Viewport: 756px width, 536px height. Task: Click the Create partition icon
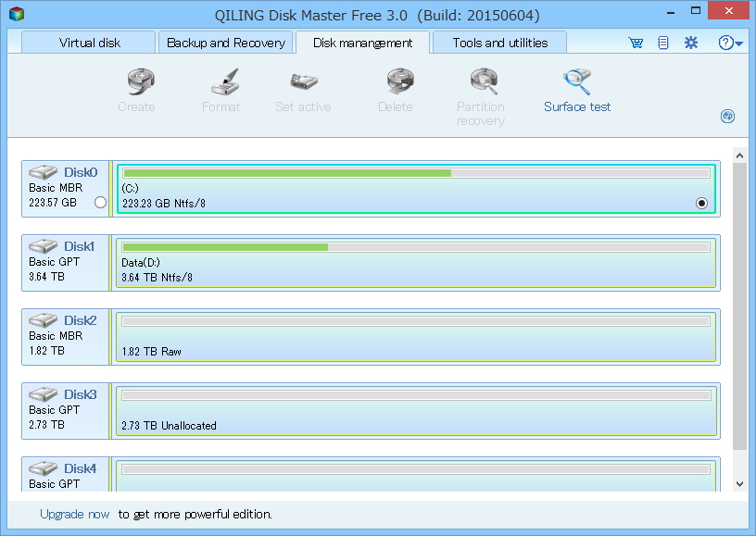136,88
